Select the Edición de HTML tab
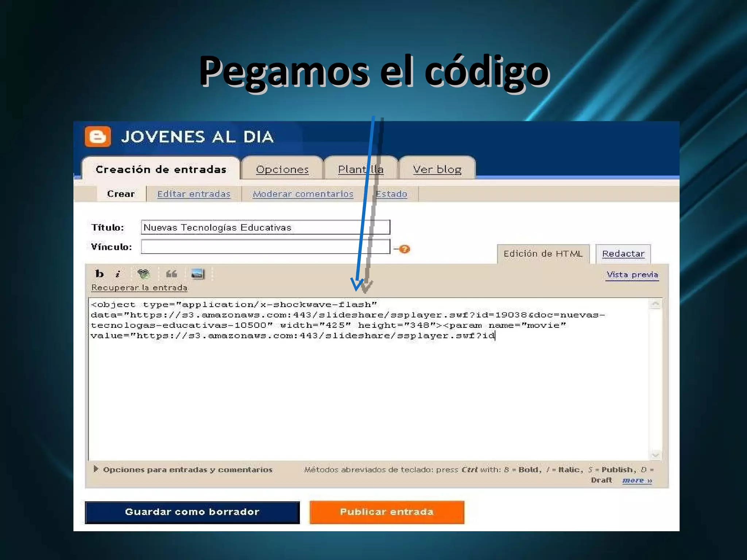 pyautogui.click(x=543, y=253)
